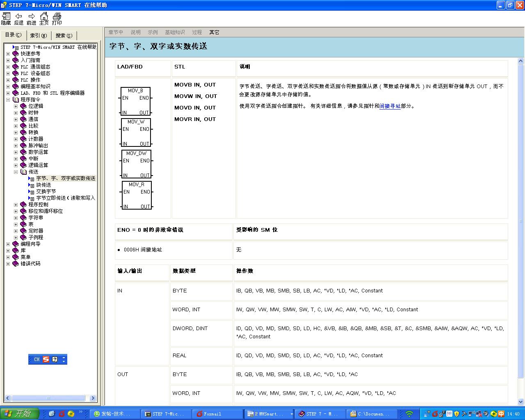Expand the PLC 设备组态 tree node
The width and height of the screenshot is (525, 420).
tap(8, 73)
